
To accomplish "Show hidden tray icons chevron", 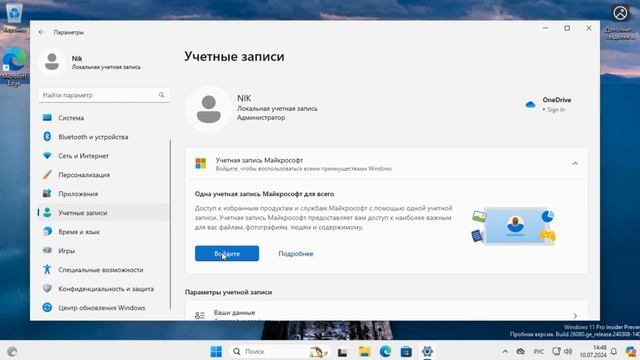I will 505,351.
